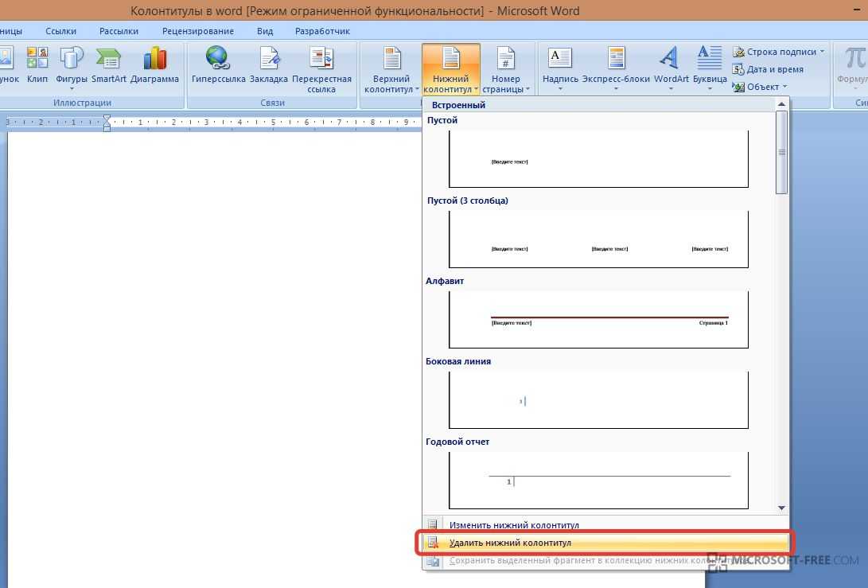This screenshot has height=588, width=868.
Task: Open Номер страницы page number menu
Action: [x=505, y=70]
